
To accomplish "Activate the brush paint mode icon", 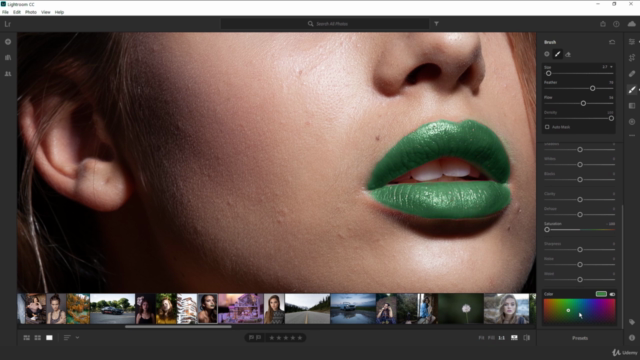I will pos(558,54).
